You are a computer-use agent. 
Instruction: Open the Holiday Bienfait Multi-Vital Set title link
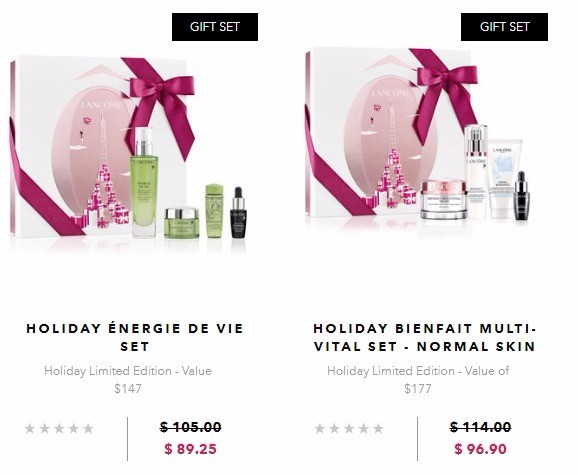[425, 337]
